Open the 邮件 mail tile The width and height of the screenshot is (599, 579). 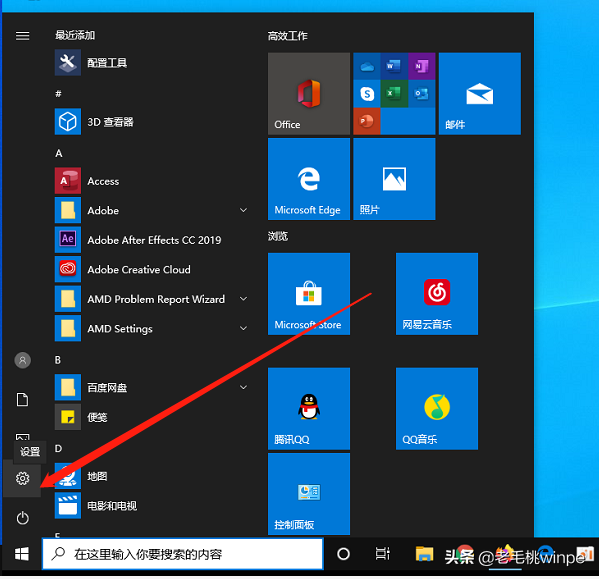pyautogui.click(x=480, y=94)
